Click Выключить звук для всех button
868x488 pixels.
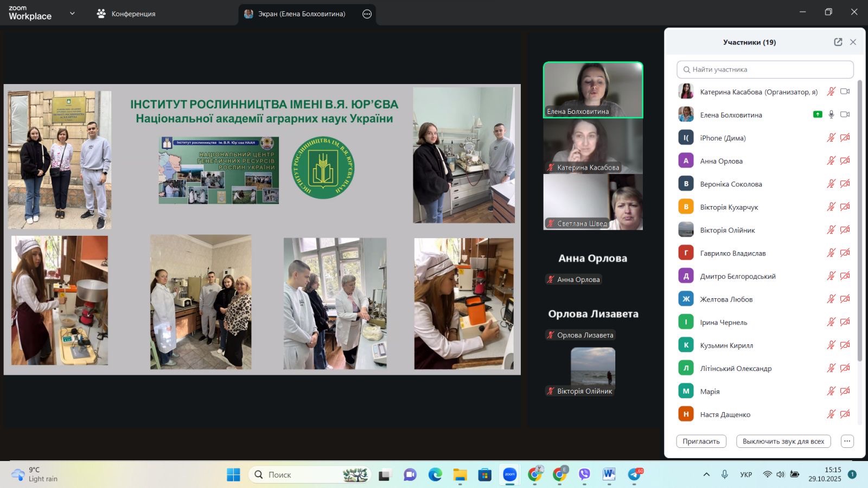[783, 441]
